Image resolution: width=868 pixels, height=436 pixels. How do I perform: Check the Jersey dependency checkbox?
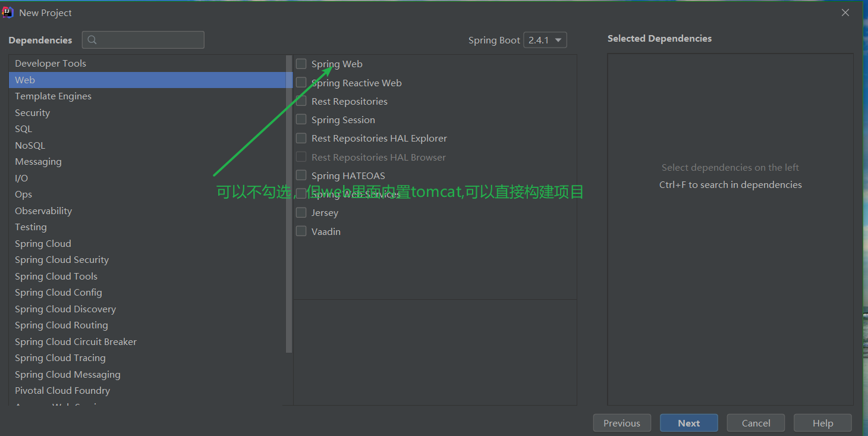point(301,212)
